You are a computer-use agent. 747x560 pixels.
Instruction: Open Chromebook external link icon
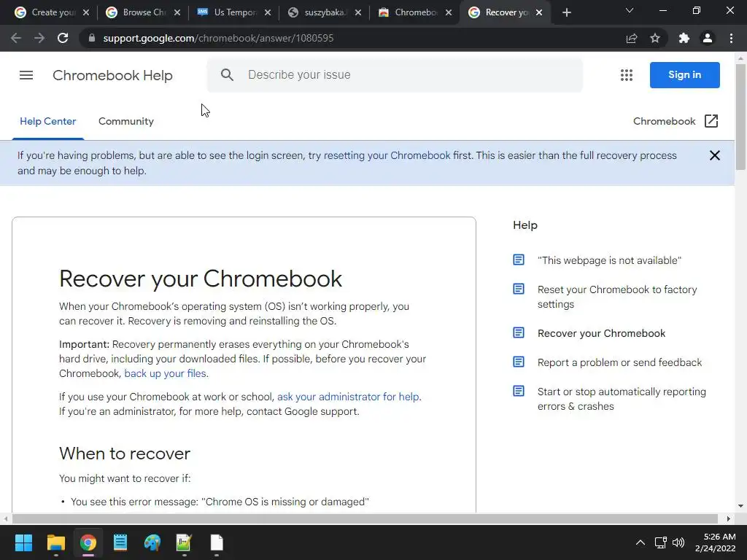click(711, 121)
